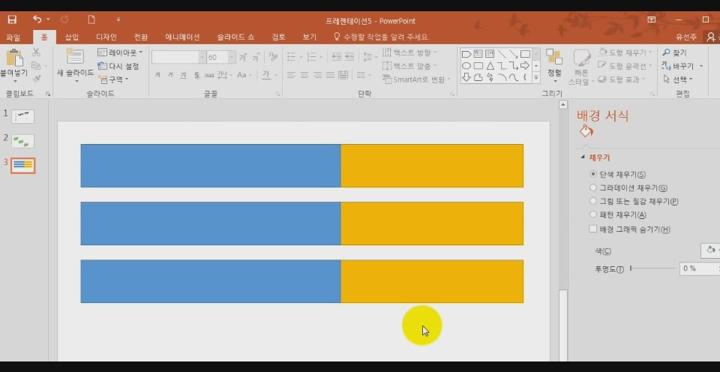Viewport: 720px width, 372px height.
Task: Open the Layout (레이아웃) dropdown
Action: [120, 52]
